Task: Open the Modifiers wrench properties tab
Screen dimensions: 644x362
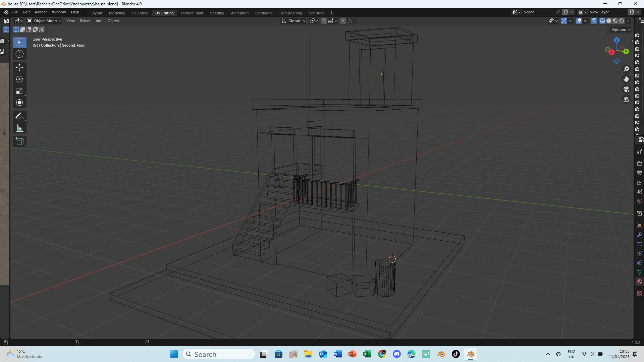Action: tap(640, 235)
